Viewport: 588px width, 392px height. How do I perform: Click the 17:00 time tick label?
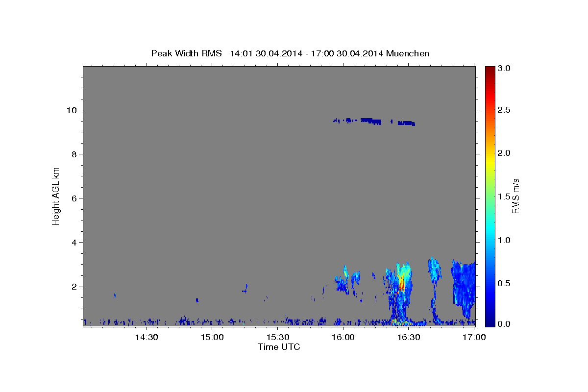click(474, 338)
